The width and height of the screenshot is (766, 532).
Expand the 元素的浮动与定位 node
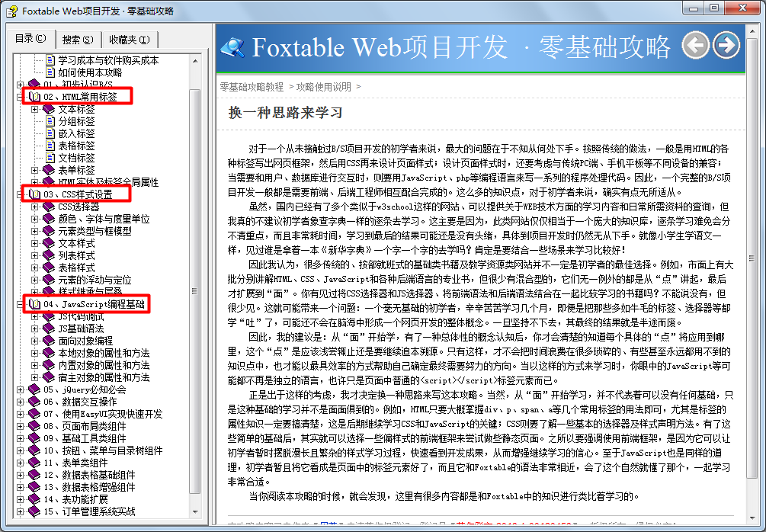click(x=35, y=280)
